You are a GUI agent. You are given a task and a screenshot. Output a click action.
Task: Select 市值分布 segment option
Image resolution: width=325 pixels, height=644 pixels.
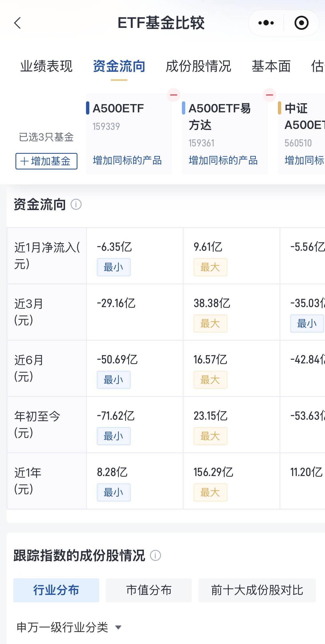pos(149,590)
